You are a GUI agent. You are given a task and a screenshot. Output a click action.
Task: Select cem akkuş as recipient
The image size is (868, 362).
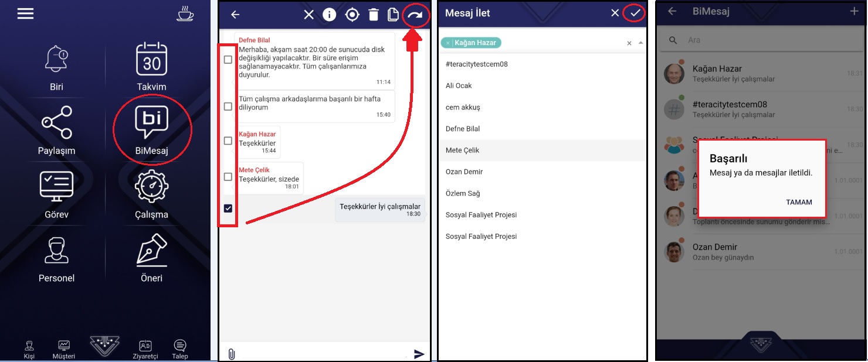coord(542,107)
